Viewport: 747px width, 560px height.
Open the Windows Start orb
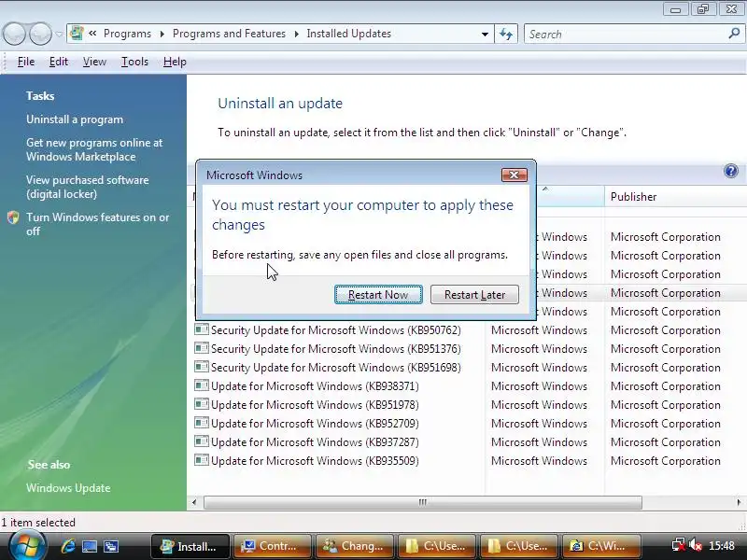[27, 545]
